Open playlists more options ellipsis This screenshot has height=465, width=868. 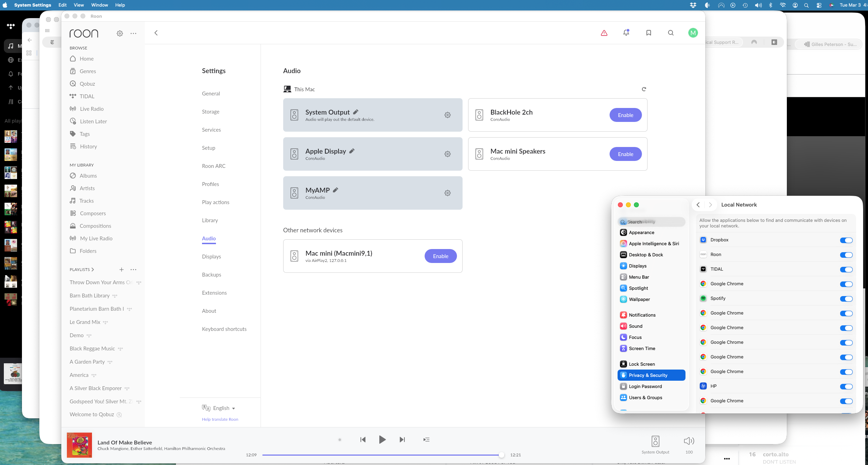point(133,270)
